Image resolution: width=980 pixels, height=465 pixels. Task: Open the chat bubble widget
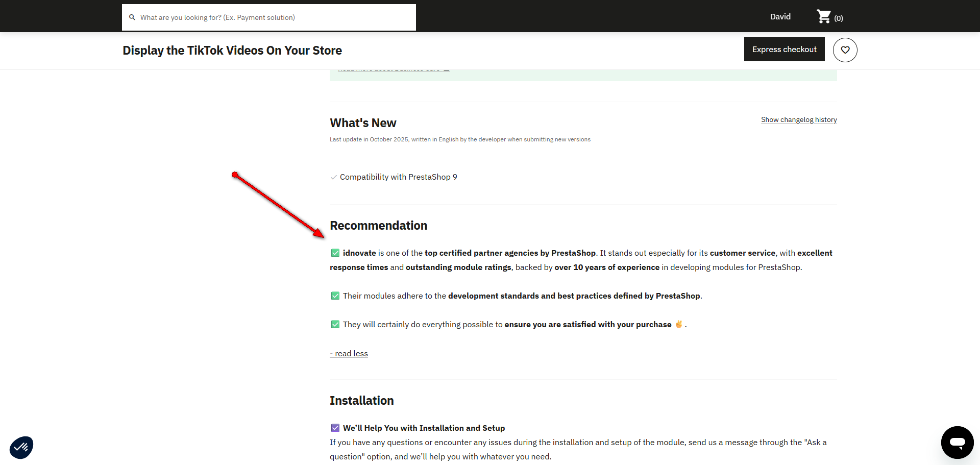coord(957,443)
